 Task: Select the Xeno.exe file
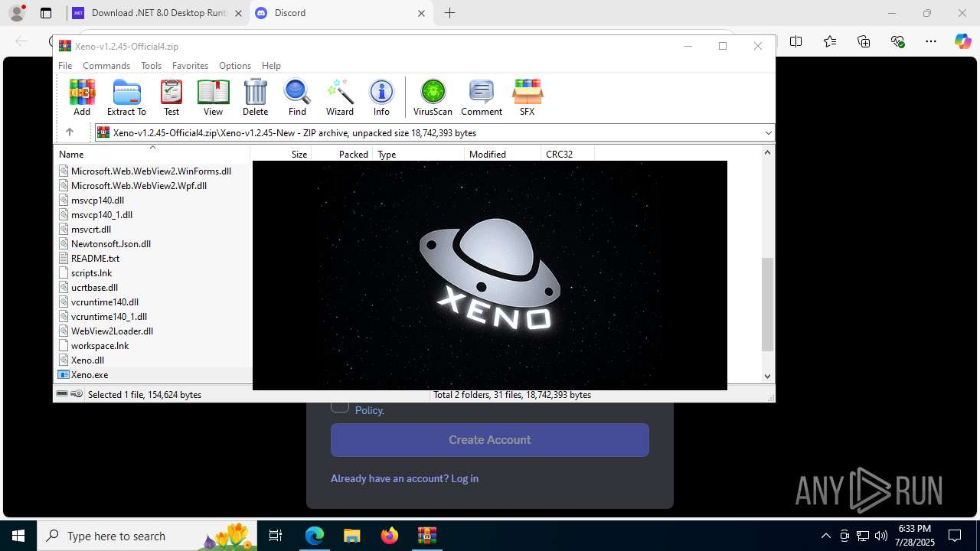[90, 375]
